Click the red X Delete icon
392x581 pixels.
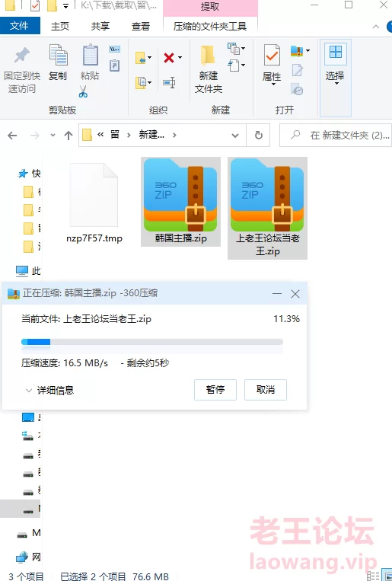tap(169, 57)
